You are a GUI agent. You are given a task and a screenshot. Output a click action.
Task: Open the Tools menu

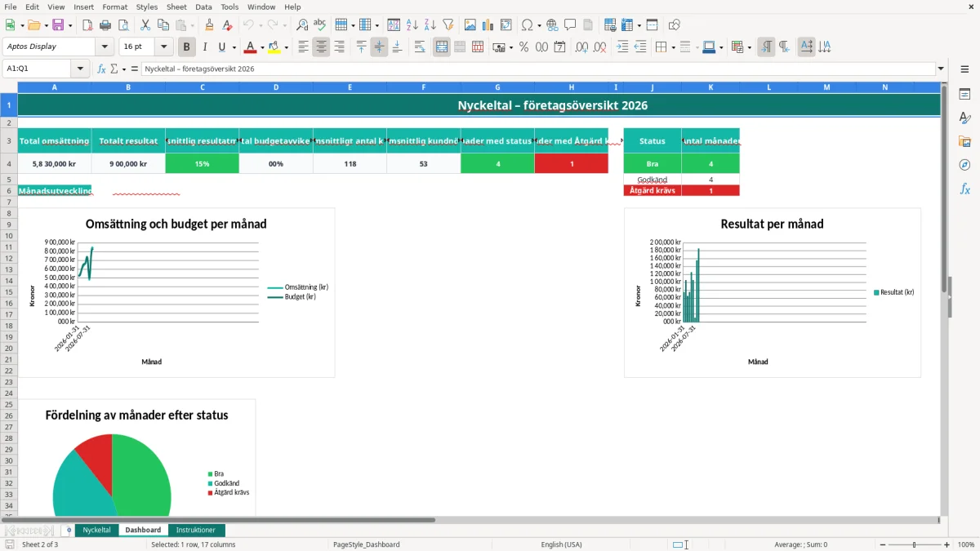229,7
